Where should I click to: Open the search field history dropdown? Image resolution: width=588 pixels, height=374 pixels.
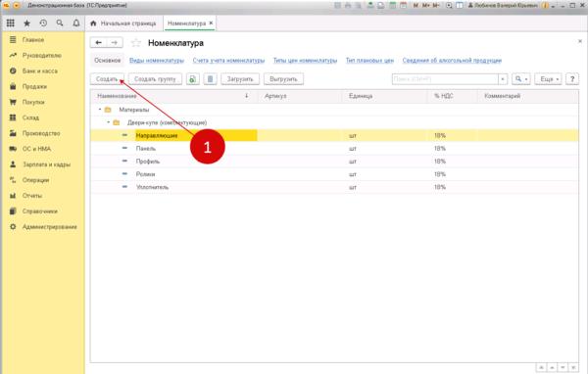(x=503, y=79)
